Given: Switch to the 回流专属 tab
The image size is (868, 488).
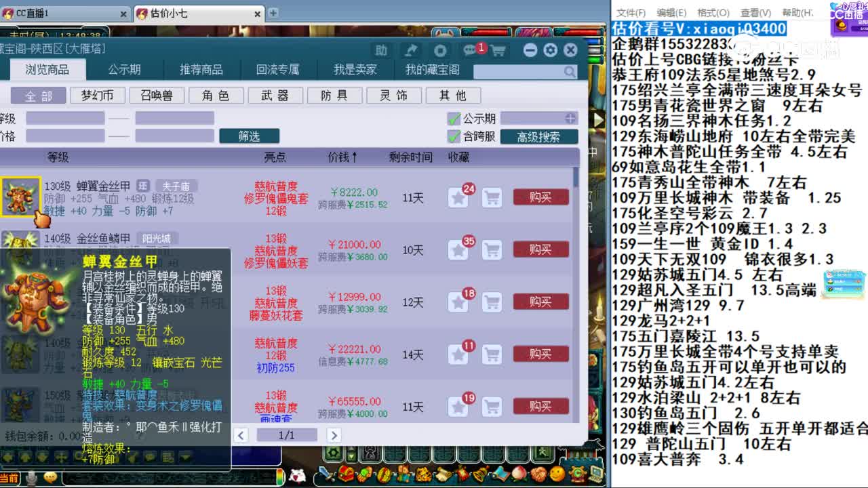Looking at the screenshot, I should coord(278,70).
